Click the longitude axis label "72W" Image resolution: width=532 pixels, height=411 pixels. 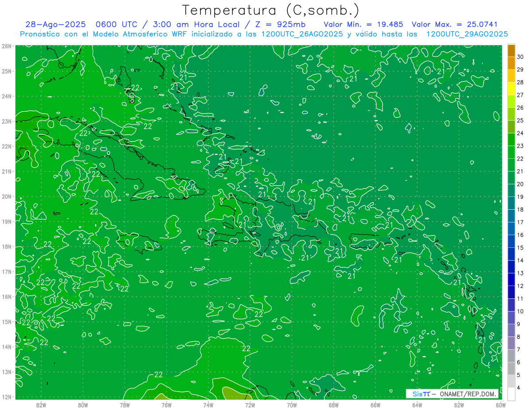(x=250, y=405)
